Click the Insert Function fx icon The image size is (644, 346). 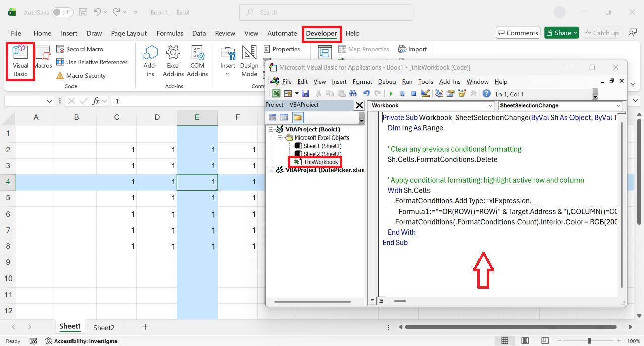click(96, 101)
